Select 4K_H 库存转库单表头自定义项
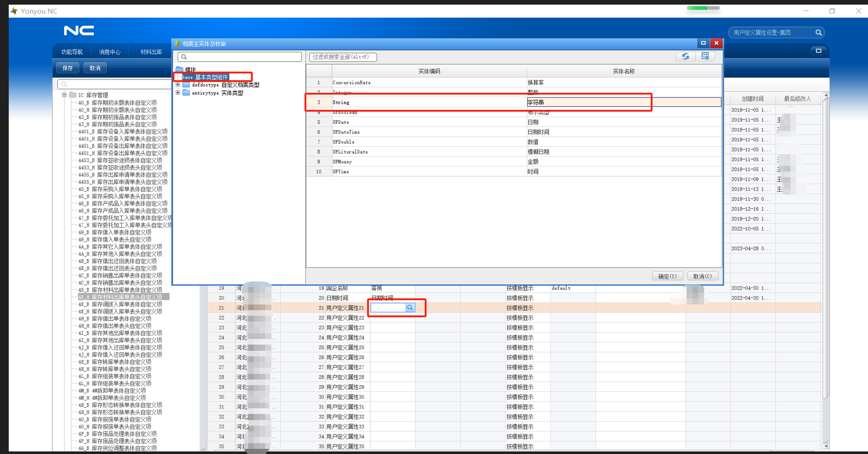The width and height of the screenshot is (868, 454). point(115,369)
